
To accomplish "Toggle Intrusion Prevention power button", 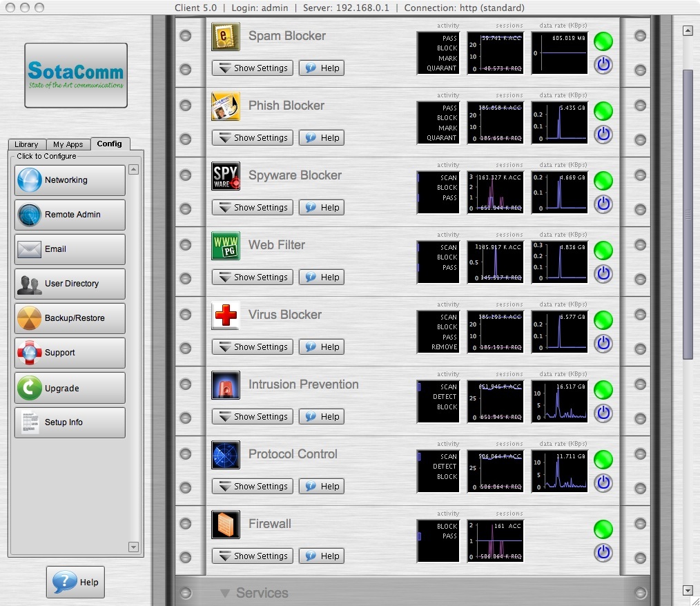I will pos(603,413).
